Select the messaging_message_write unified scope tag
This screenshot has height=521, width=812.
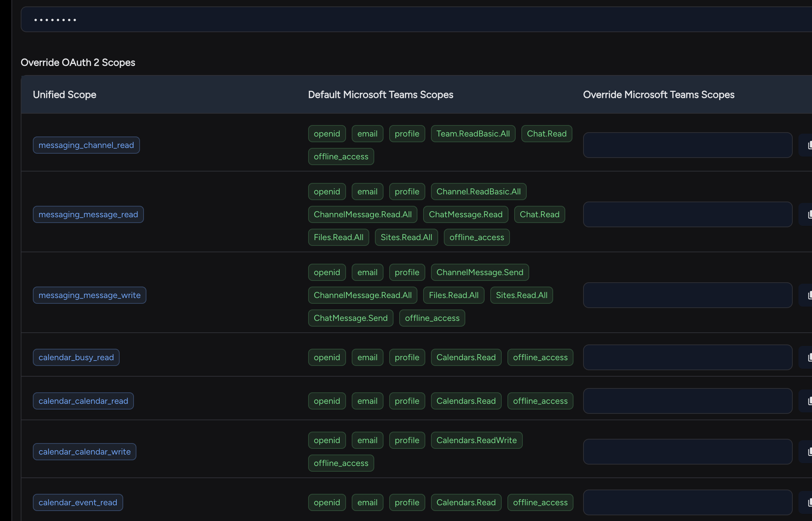[90, 295]
